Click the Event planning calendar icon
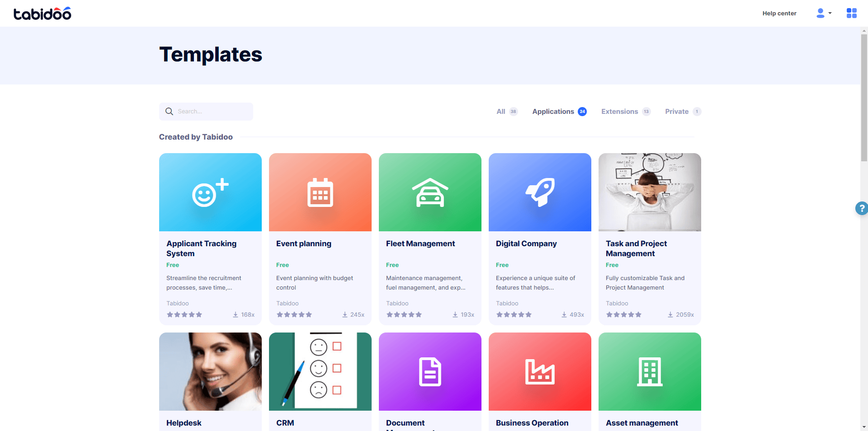Screen dimensions: 868x431 click(x=320, y=192)
